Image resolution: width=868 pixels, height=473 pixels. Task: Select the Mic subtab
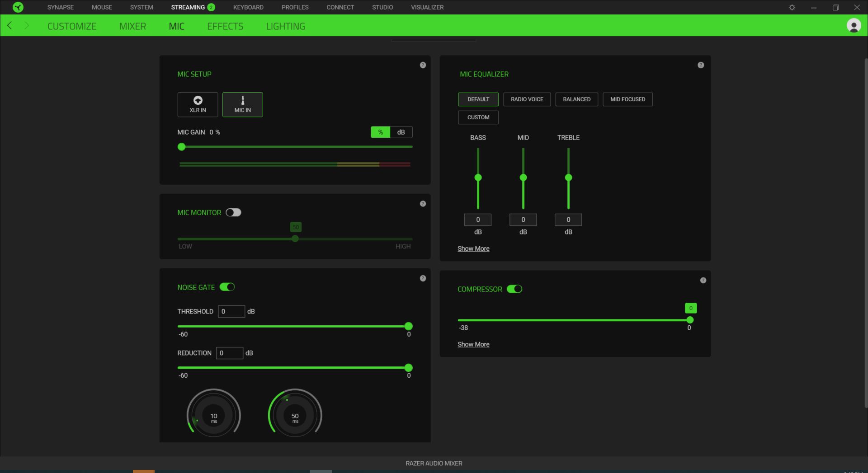tap(176, 26)
